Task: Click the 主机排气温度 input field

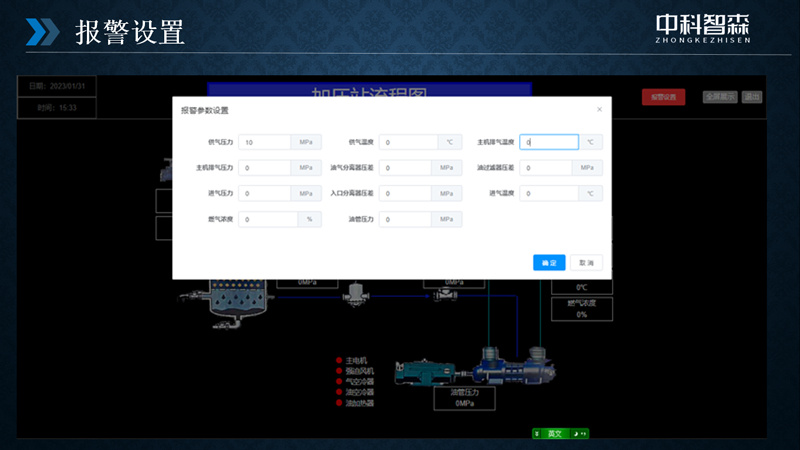Action: pos(549,142)
